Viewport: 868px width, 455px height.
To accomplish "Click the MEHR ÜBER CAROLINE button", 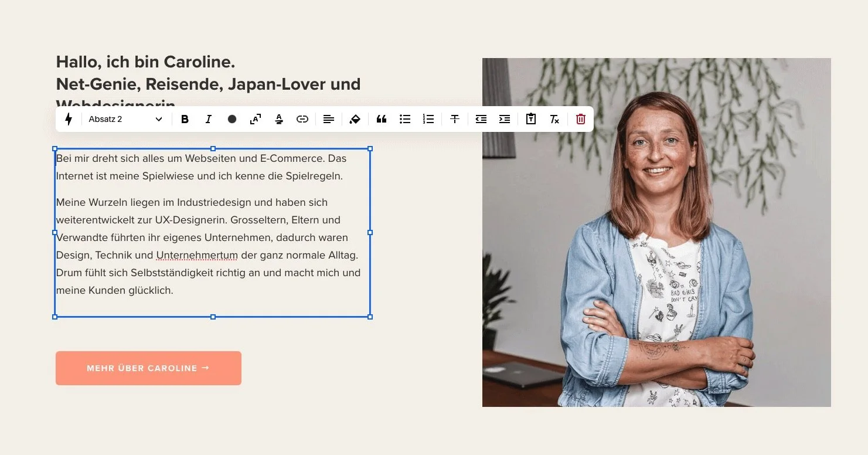I will [148, 368].
